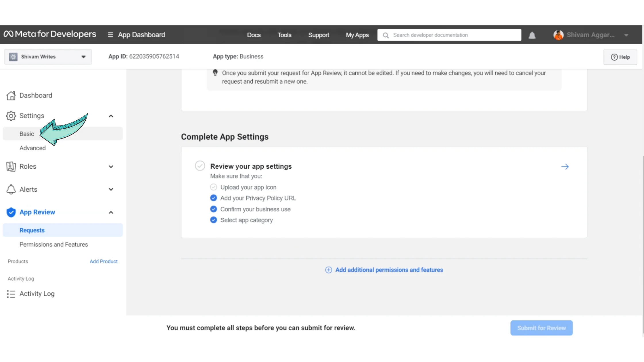Image resolution: width=644 pixels, height=362 pixels.
Task: Click the Activity Log list icon
Action: [x=11, y=294]
